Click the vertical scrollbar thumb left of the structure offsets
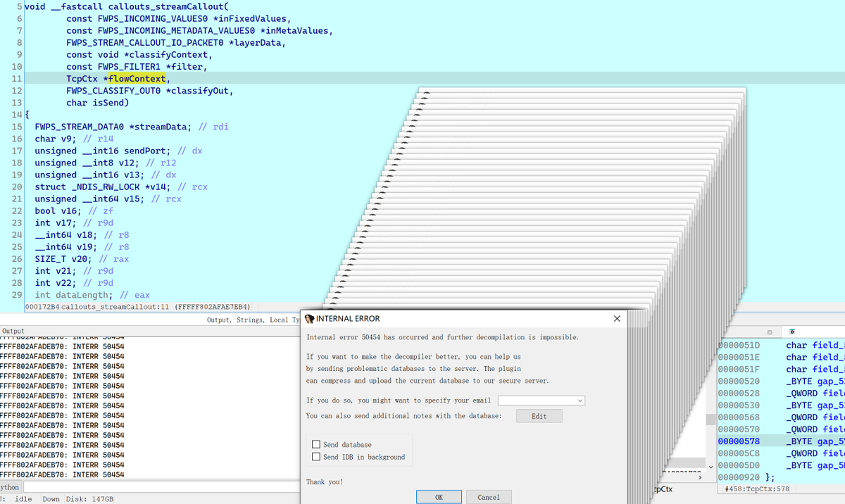Screen dimensions: 845x504 [711, 420]
